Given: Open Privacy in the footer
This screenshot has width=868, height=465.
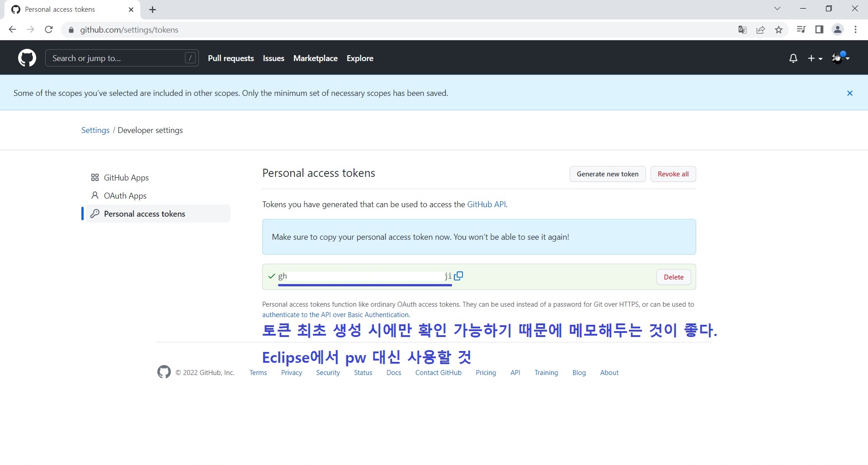Looking at the screenshot, I should click(292, 373).
